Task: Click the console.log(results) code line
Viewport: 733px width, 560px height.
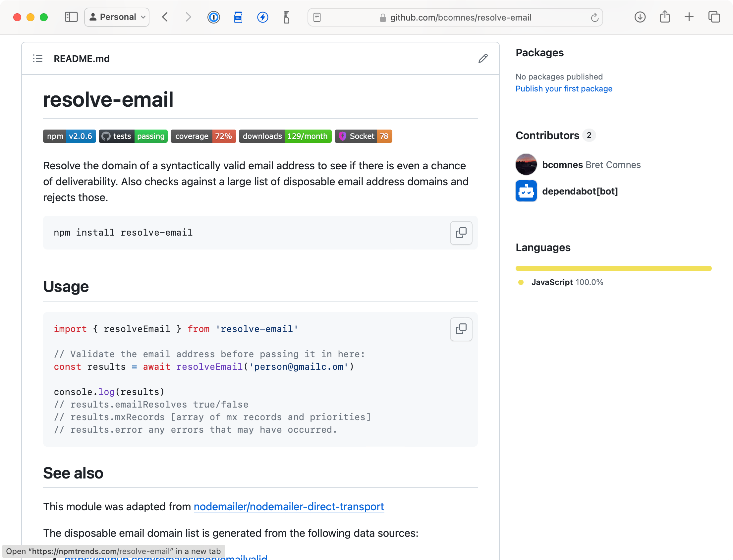Action: point(109,392)
